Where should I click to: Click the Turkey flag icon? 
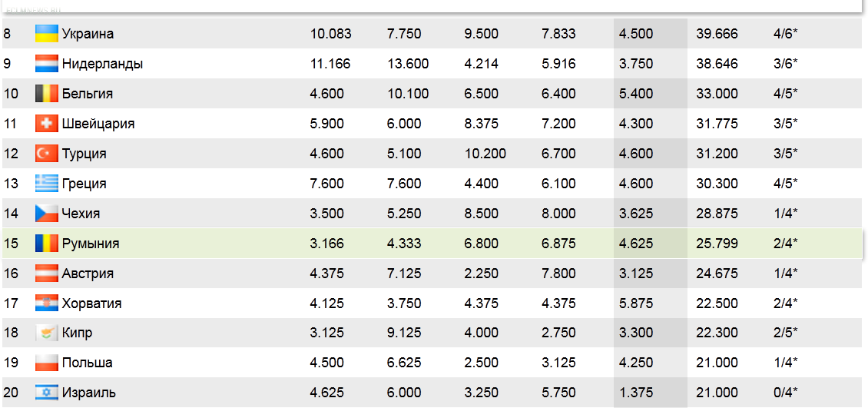(47, 154)
